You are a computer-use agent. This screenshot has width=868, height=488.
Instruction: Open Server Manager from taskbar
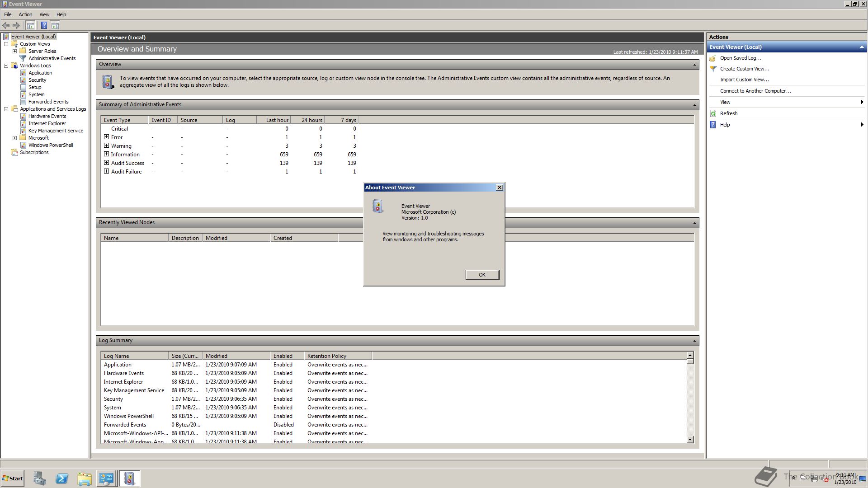39,479
